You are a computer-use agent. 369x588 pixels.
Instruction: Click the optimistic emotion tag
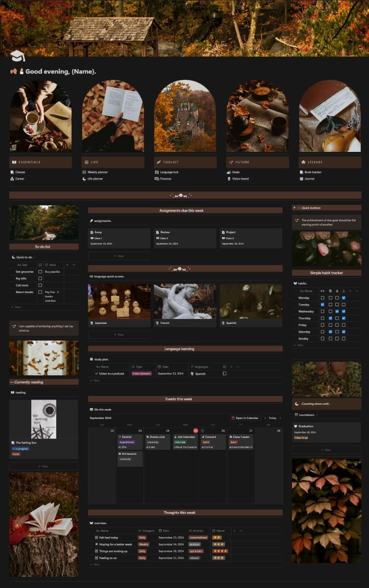pos(195,551)
